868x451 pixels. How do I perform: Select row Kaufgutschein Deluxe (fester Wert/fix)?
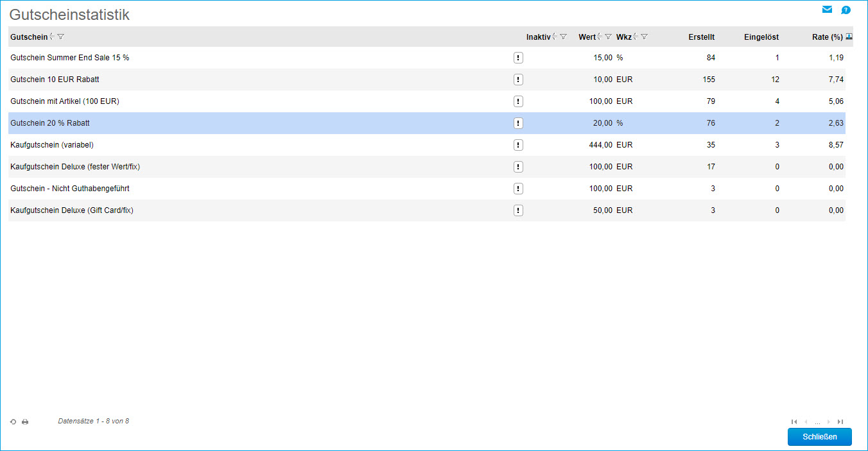coord(427,167)
